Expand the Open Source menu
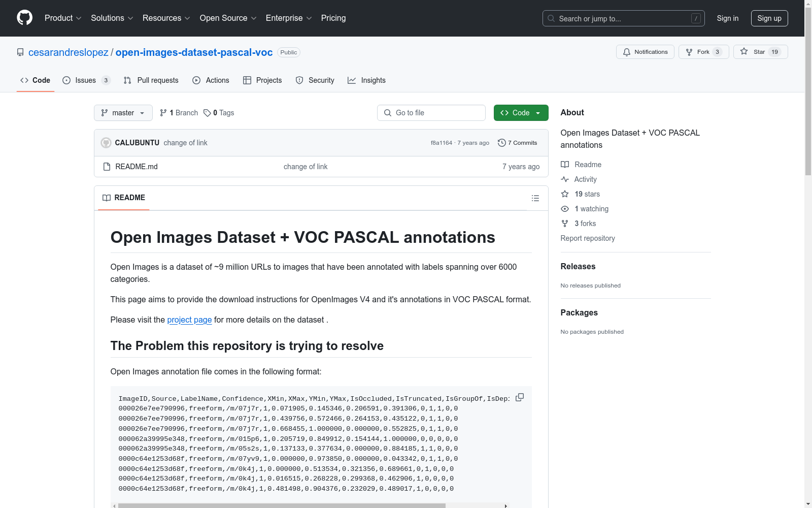This screenshot has width=812, height=508. tap(228, 18)
